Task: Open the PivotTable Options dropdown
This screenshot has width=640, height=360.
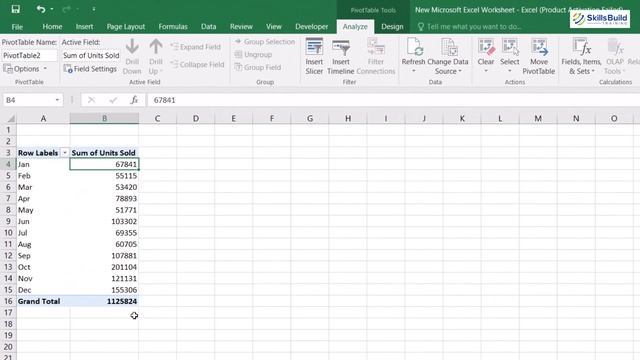Action: 25,69
